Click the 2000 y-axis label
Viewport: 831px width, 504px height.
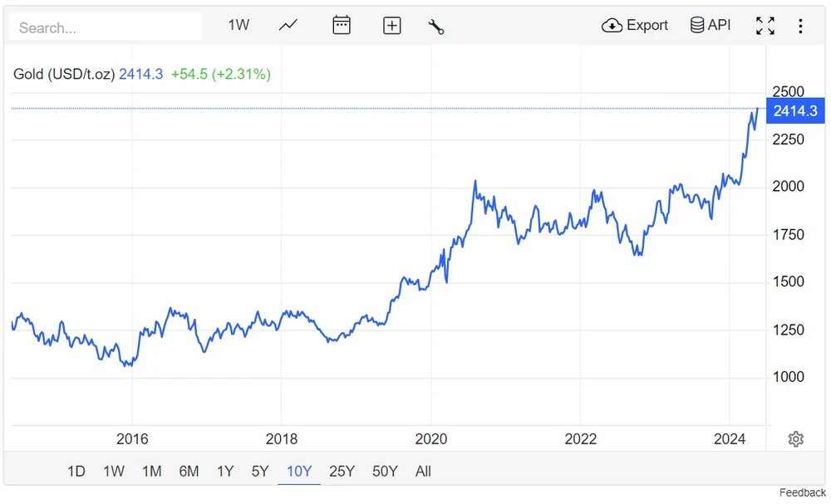pos(788,186)
